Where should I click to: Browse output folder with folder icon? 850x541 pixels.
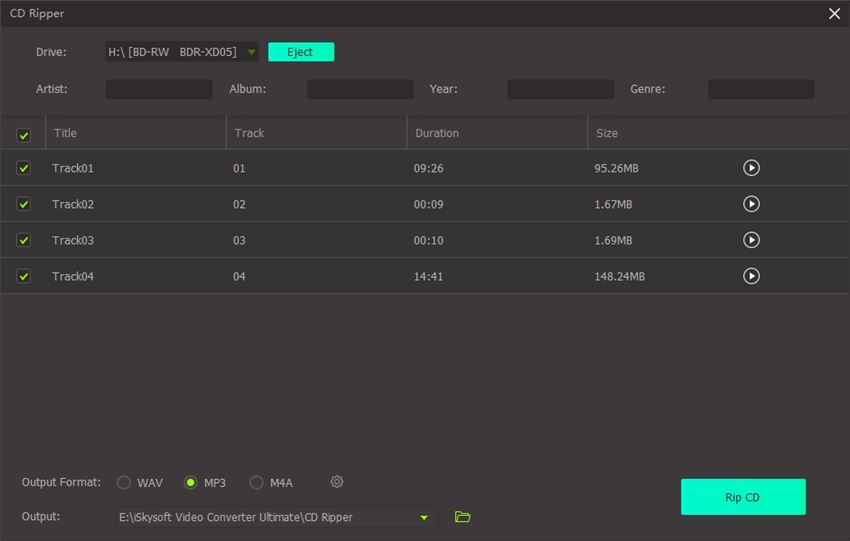coord(462,517)
